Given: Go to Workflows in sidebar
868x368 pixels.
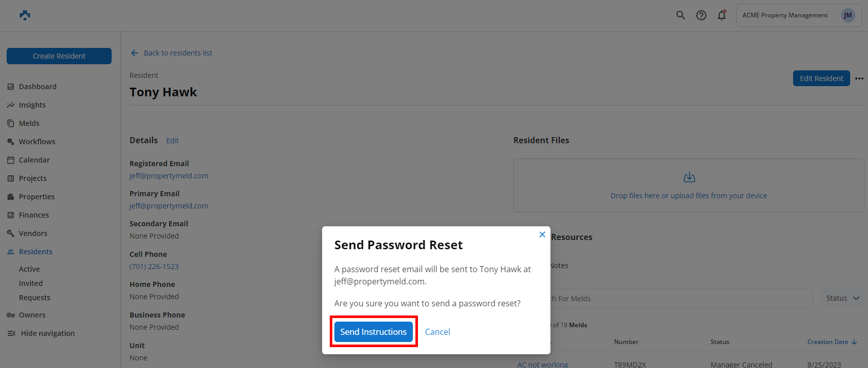Looking at the screenshot, I should (x=37, y=142).
